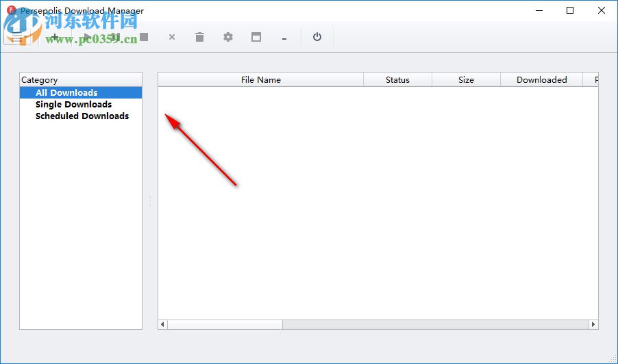Sort by Downloaded column header

coord(541,80)
